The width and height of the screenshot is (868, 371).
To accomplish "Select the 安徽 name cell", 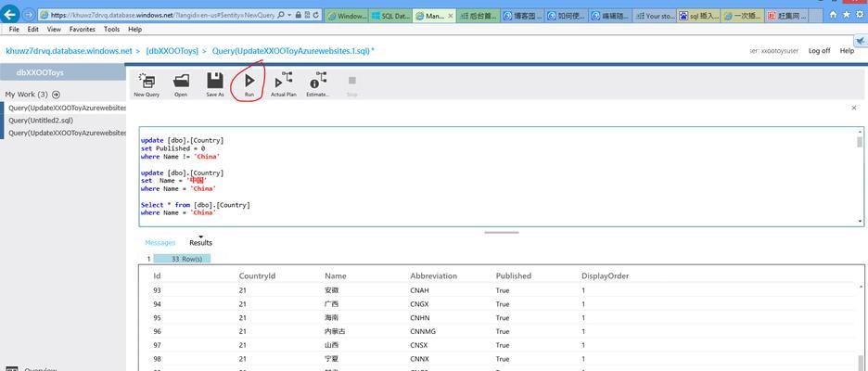I will click(x=331, y=290).
